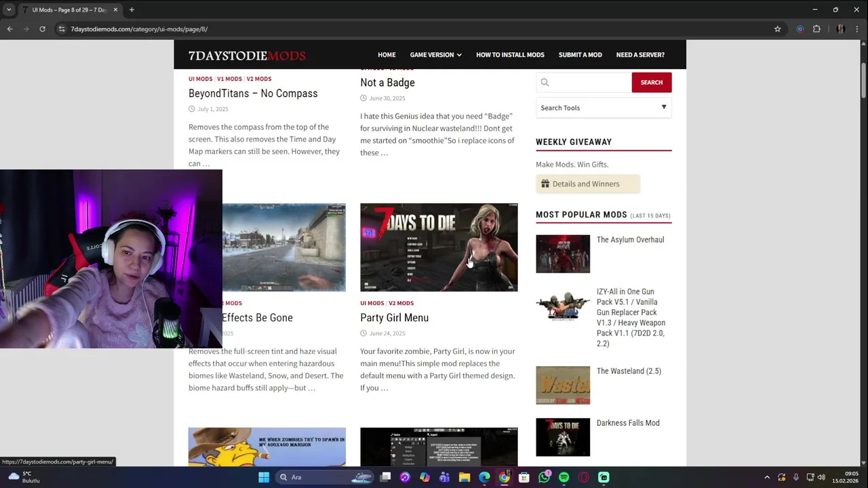
Task: Open SUBMIT A MOD page
Action: click(580, 55)
